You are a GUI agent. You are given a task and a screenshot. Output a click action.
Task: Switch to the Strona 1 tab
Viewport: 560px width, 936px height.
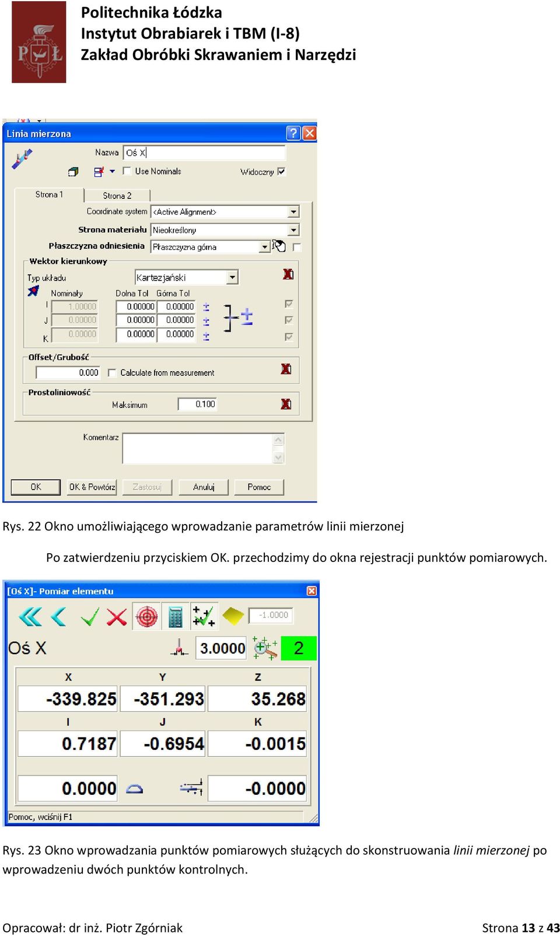(49, 194)
